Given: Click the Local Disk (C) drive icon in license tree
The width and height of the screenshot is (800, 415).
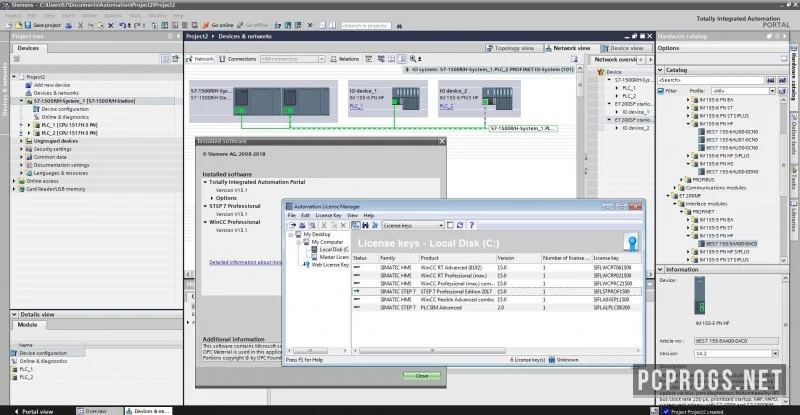Looking at the screenshot, I should [314, 250].
